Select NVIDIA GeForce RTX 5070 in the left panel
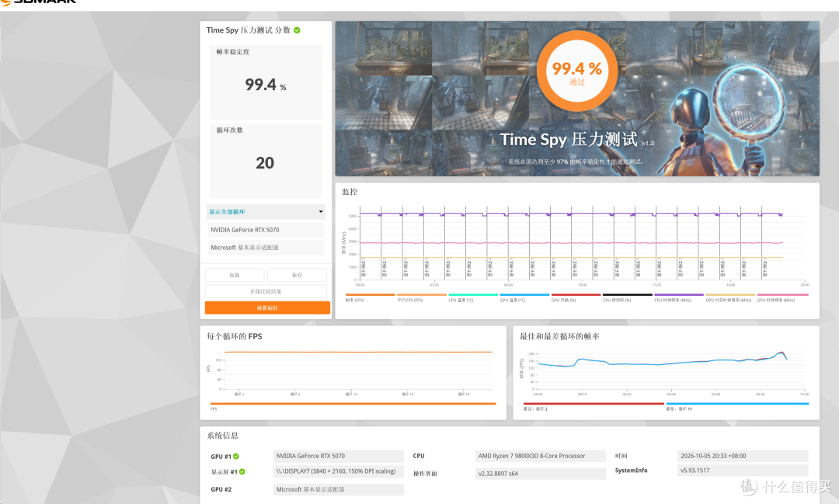Screen dimensions: 839x504 click(x=266, y=230)
